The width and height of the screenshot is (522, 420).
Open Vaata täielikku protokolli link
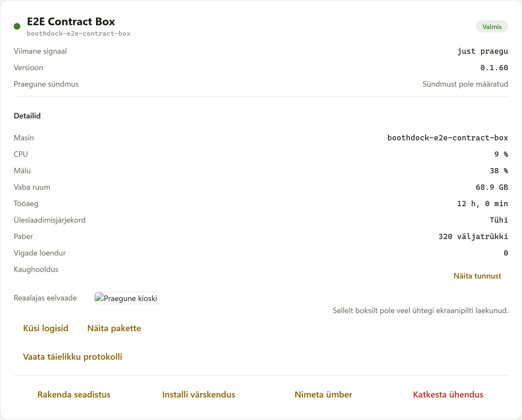click(73, 357)
